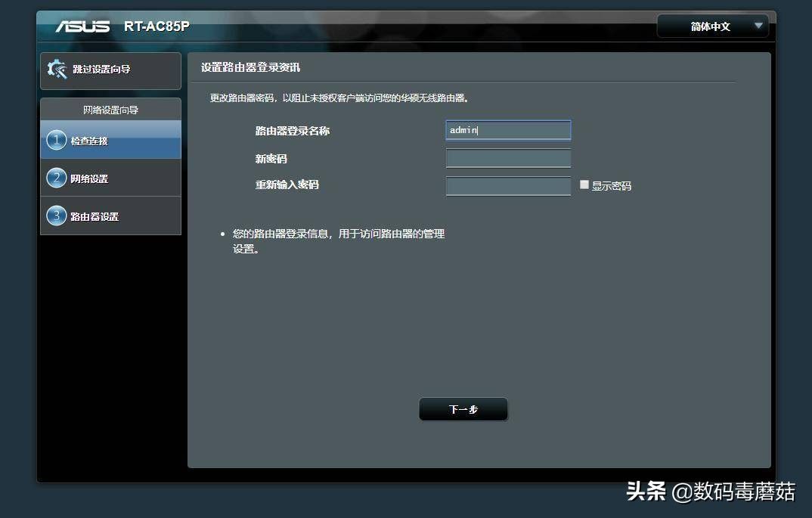Focus the 路由器登录名称 admin field
The width and height of the screenshot is (812, 518).
(508, 130)
